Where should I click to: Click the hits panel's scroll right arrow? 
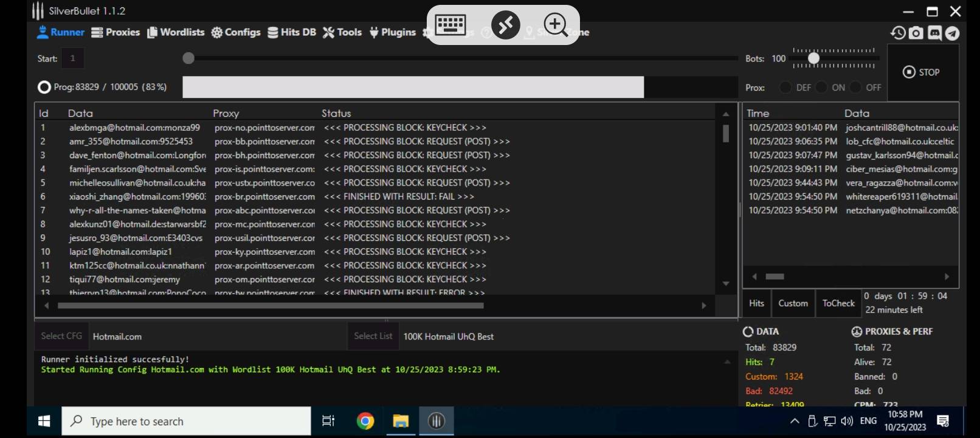pos(947,276)
